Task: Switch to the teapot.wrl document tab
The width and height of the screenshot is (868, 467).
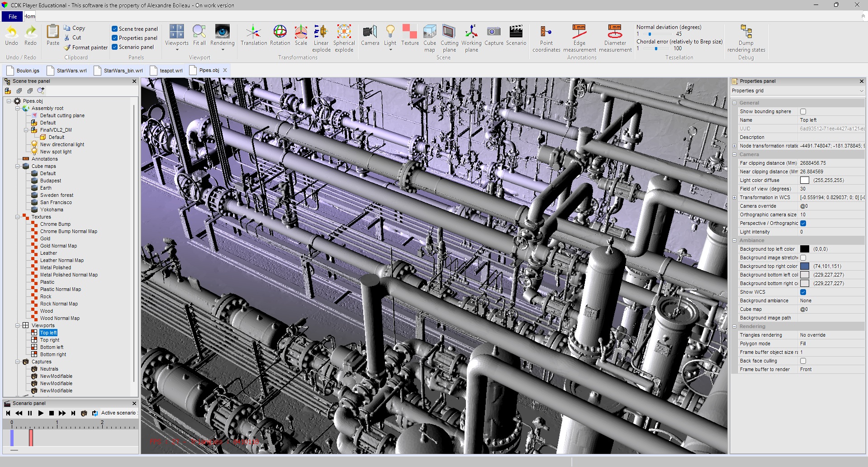Action: 171,71
